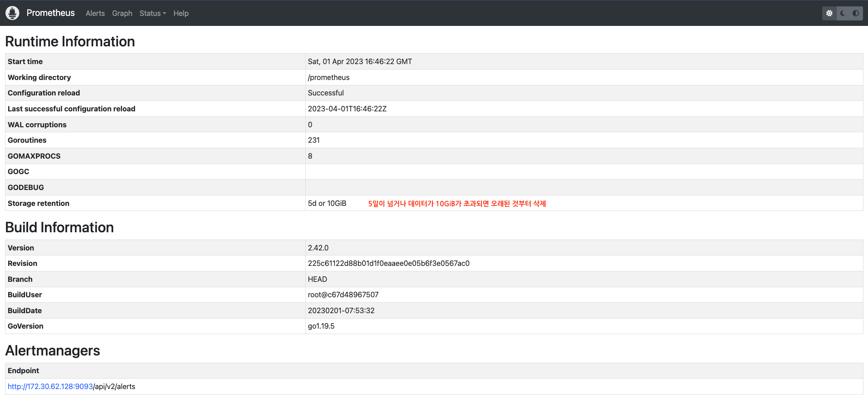Viewport: 868px width, 410px height.
Task: Select the browser-preferred theme contrast icon
Action: pos(856,13)
